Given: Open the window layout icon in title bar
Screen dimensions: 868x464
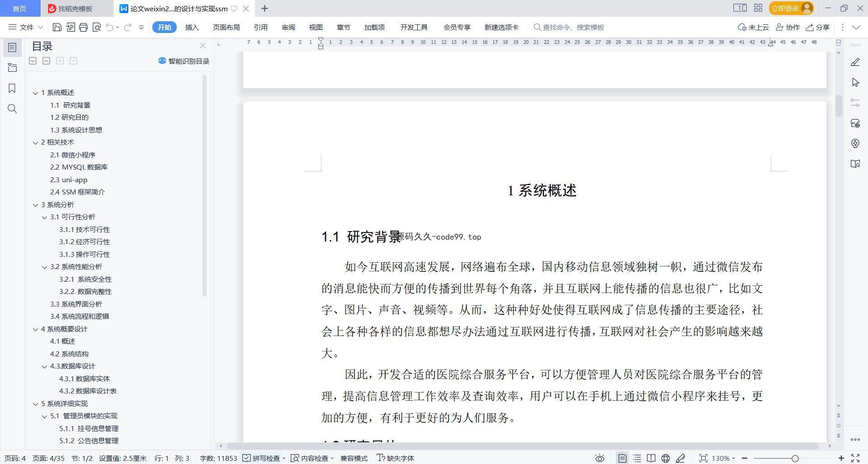Looking at the screenshot, I should 740,8.
